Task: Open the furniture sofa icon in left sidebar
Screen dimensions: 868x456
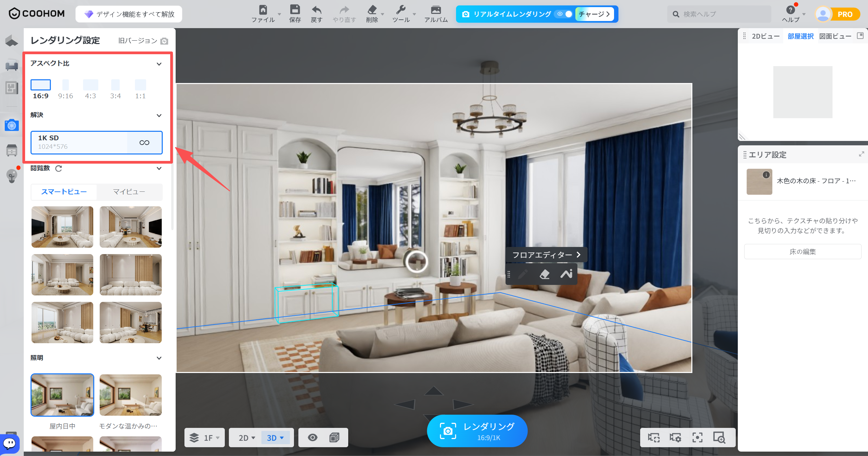Action: tap(12, 65)
